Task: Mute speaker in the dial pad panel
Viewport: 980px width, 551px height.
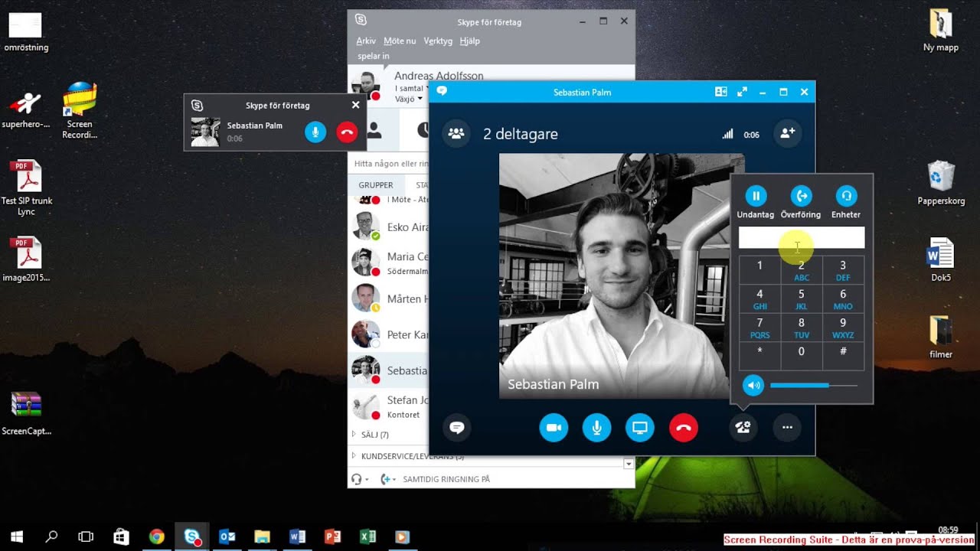Action: click(x=753, y=386)
